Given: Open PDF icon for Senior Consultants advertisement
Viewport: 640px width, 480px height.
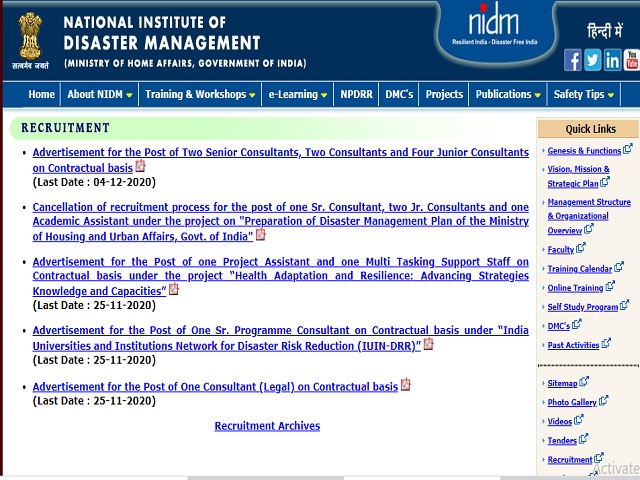Looking at the screenshot, I should (x=140, y=166).
